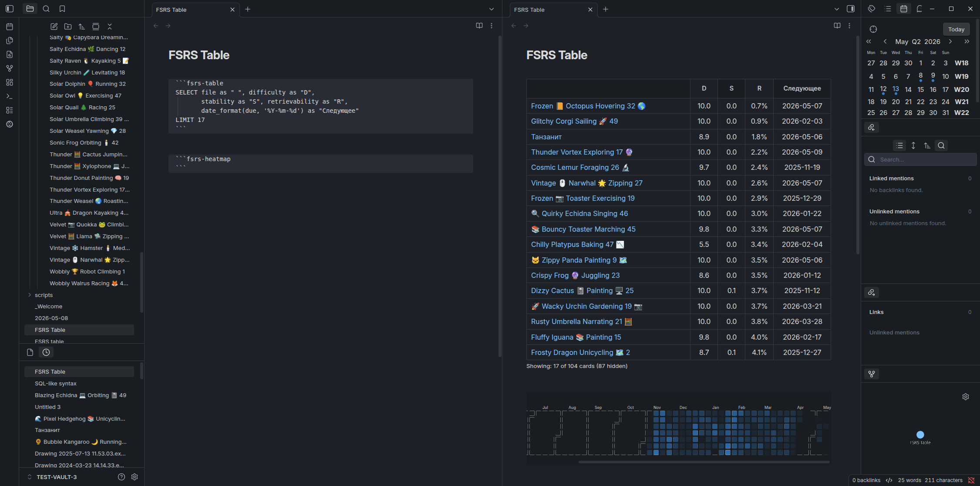Open graph view from the left ribbon
Screen dimensions: 980x486
(x=10, y=68)
